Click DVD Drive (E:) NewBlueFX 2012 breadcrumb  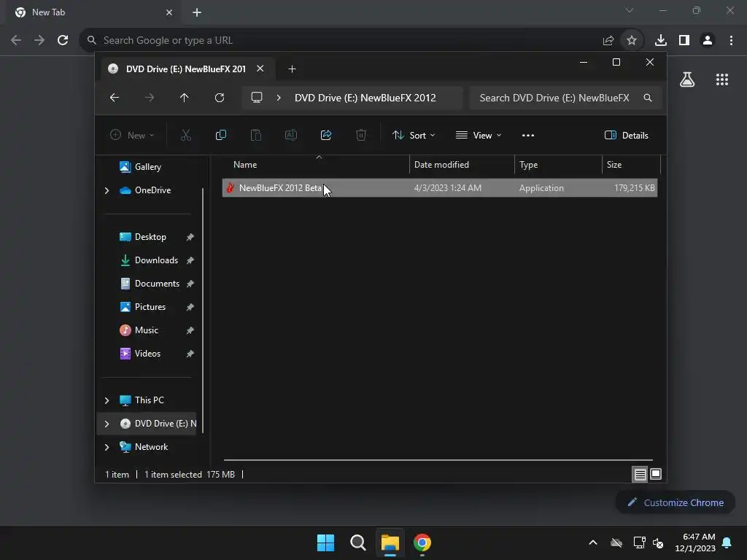(x=365, y=98)
